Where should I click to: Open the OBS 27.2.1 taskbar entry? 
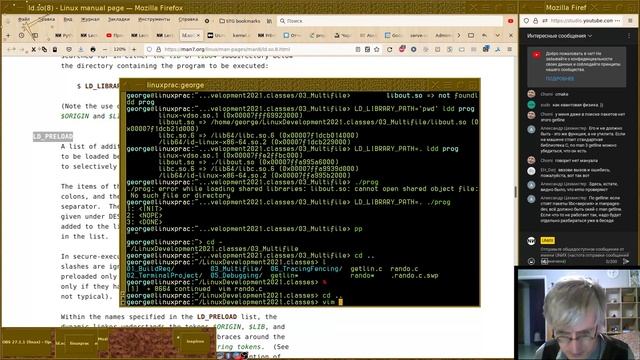pyautogui.click(x=27, y=342)
